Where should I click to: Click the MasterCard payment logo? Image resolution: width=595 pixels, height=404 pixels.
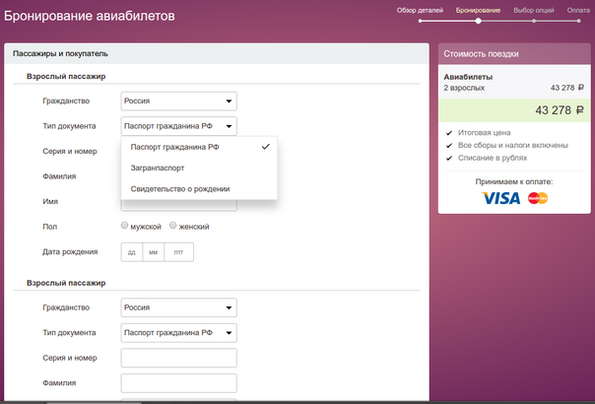tap(538, 198)
